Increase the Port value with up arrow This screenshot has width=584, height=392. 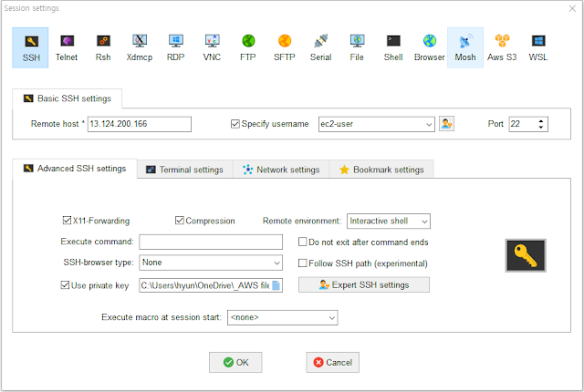[541, 121]
